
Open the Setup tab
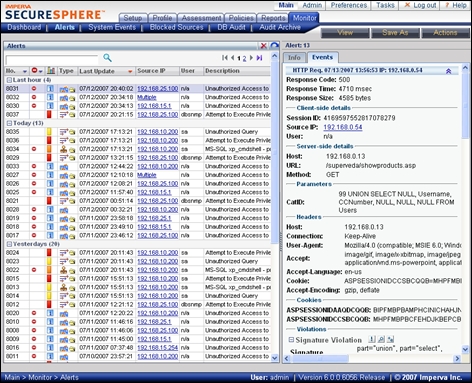(x=133, y=18)
